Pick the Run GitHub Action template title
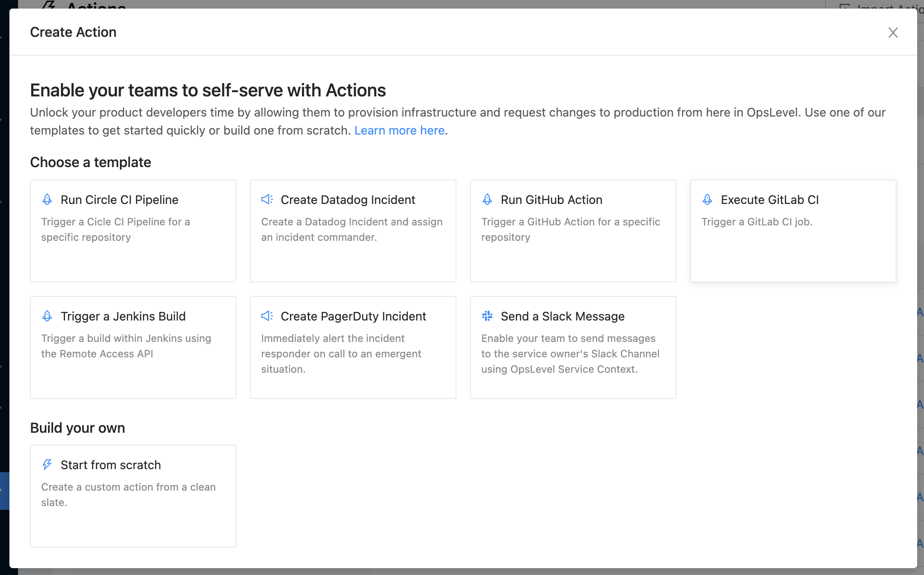This screenshot has height=575, width=924. tap(551, 200)
